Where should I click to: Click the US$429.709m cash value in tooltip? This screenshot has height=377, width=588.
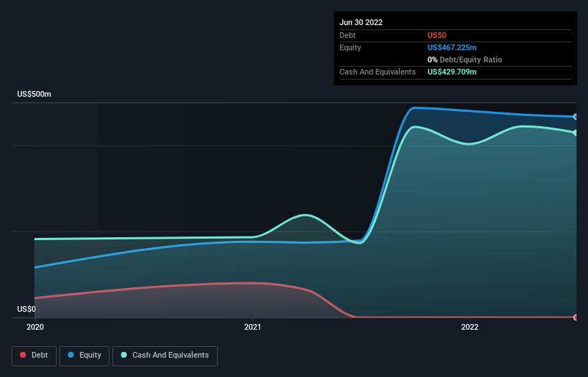(452, 72)
